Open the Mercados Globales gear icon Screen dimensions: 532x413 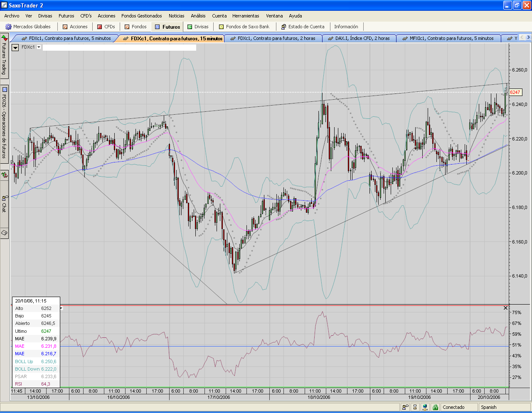click(x=8, y=27)
